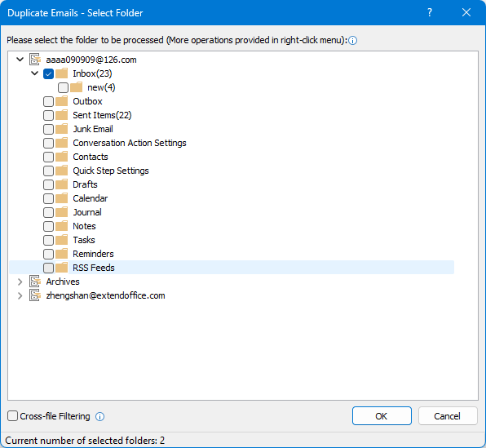486x448 pixels.
Task: Click the zhengshan@extendoffice.com account icon
Action: coord(35,295)
